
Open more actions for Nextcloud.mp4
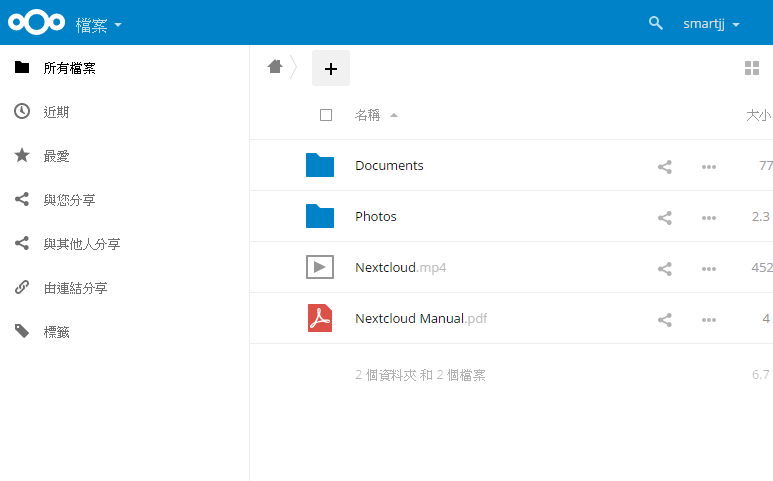click(709, 269)
